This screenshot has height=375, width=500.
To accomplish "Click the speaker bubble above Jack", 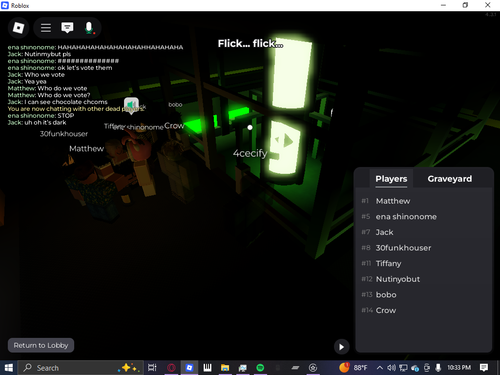I will click(131, 105).
